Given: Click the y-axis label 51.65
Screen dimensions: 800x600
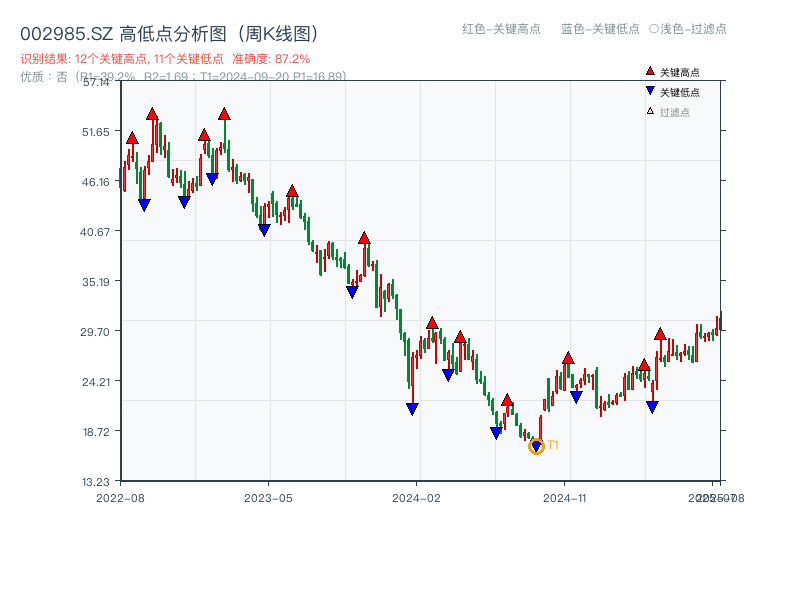Looking at the screenshot, I should click(96, 132).
